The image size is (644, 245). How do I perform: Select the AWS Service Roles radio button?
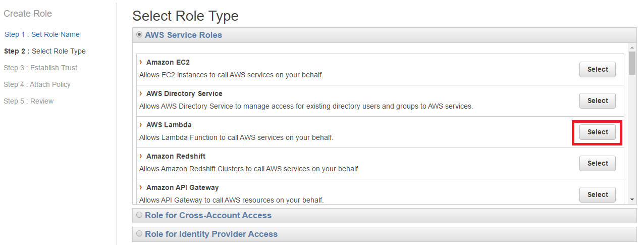tap(139, 35)
